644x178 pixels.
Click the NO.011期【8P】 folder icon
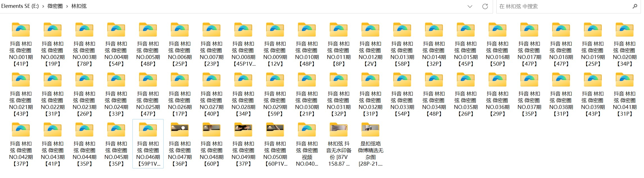click(x=339, y=30)
